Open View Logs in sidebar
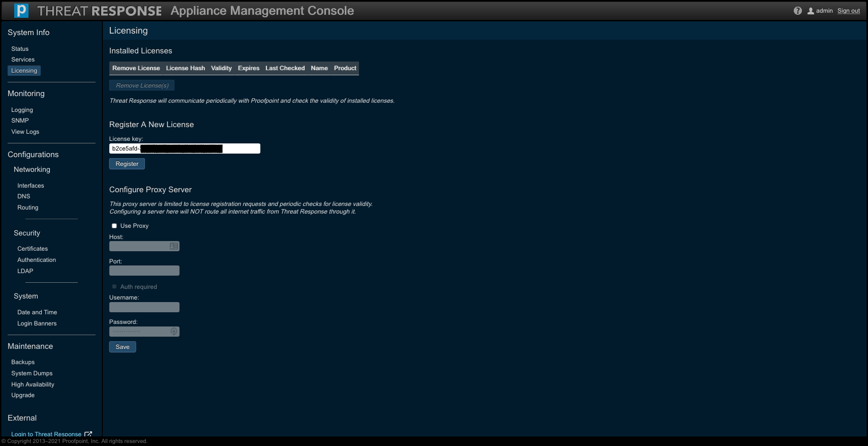The image size is (868, 446). click(25, 132)
